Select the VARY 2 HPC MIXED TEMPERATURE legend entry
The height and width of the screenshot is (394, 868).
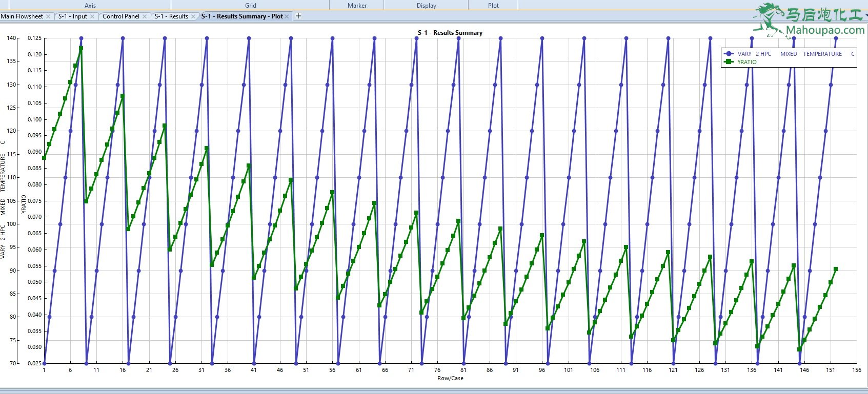[796, 54]
